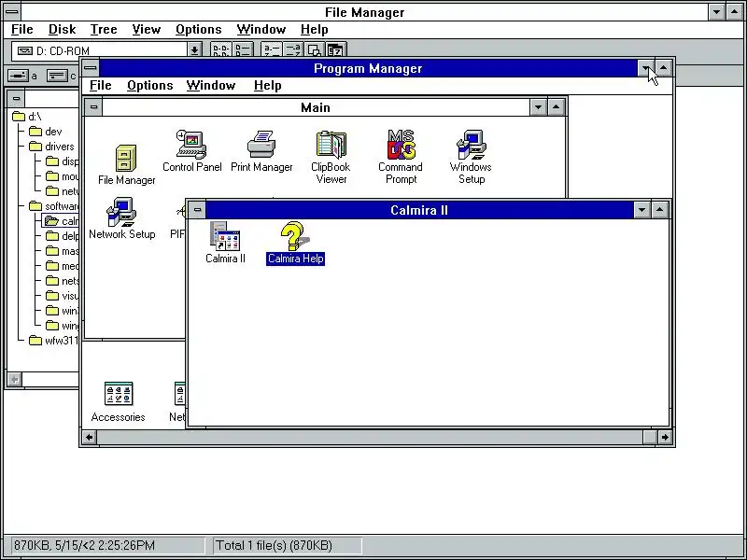Open the File Manager window control menu box

click(11, 11)
